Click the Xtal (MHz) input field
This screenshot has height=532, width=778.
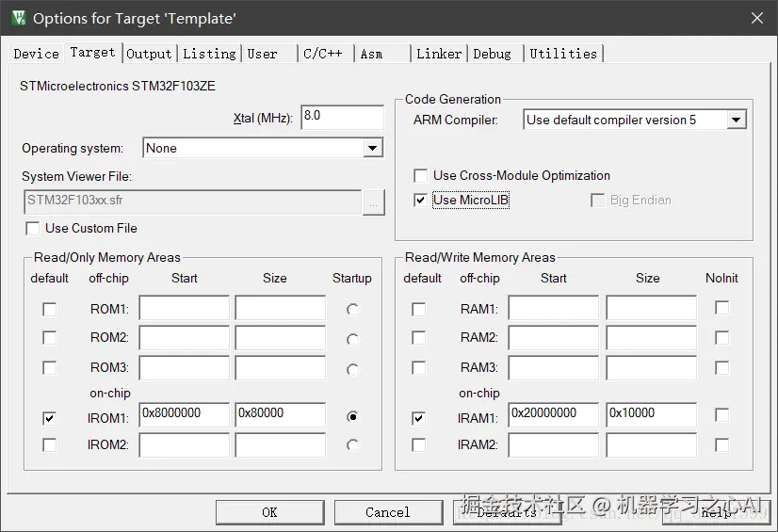342,117
